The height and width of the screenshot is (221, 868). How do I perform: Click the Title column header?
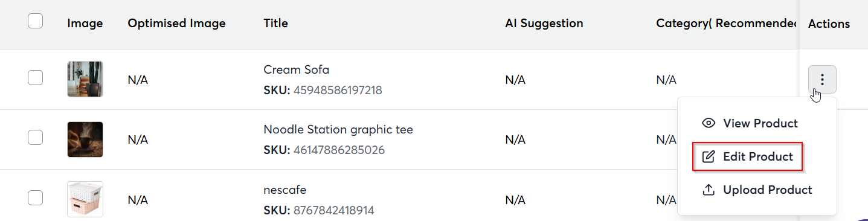(275, 24)
